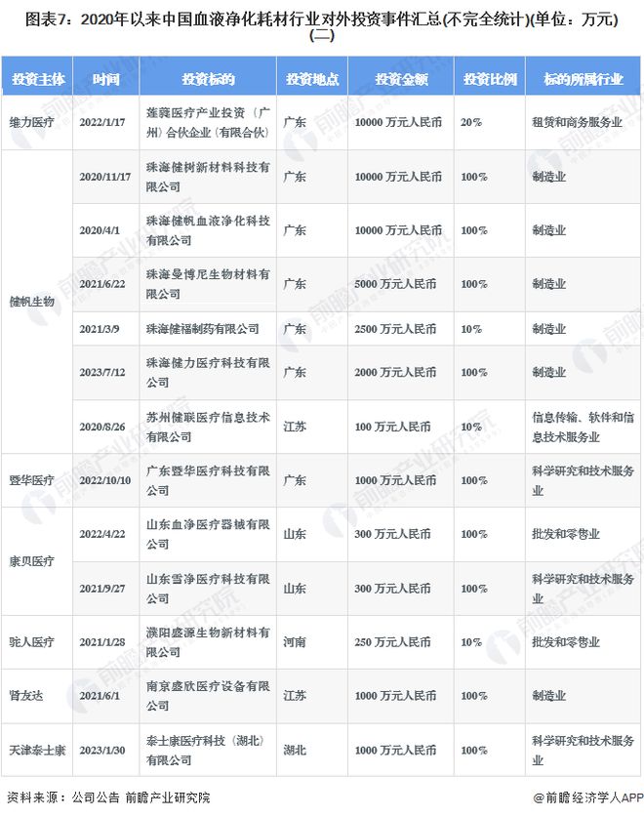Select 泰士康医疗科技（湖北）有限公司 cell
The height and width of the screenshot is (817, 644).
[x=208, y=751]
